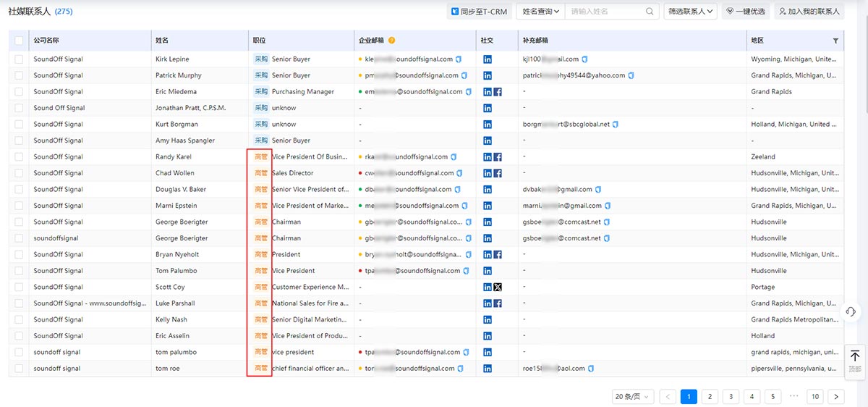Open Facebook profile for Bryan Nyeholt
The image size is (868, 407).
[498, 255]
